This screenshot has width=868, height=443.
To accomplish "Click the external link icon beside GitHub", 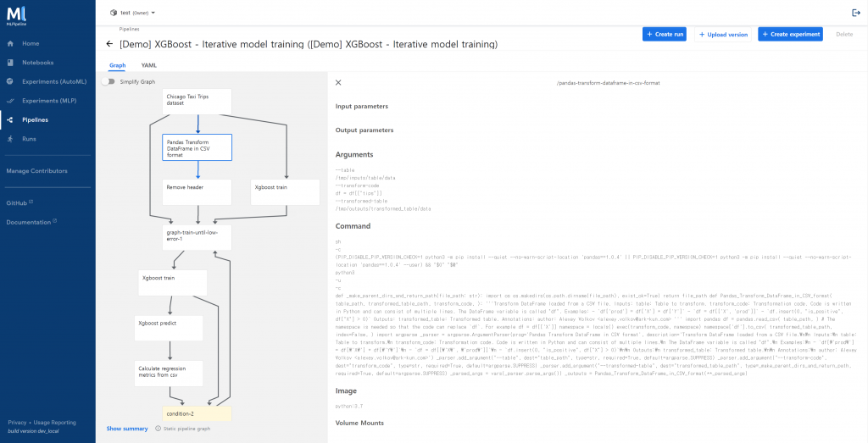I will pyautogui.click(x=31, y=202).
